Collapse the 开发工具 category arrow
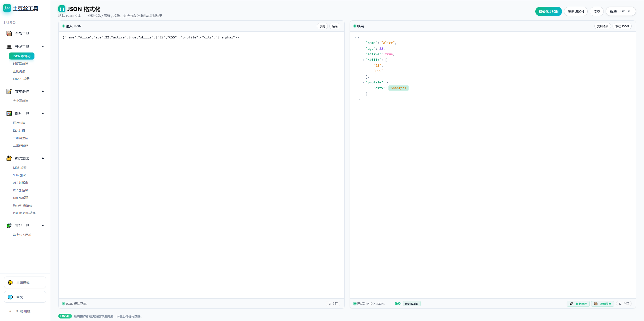 43,46
